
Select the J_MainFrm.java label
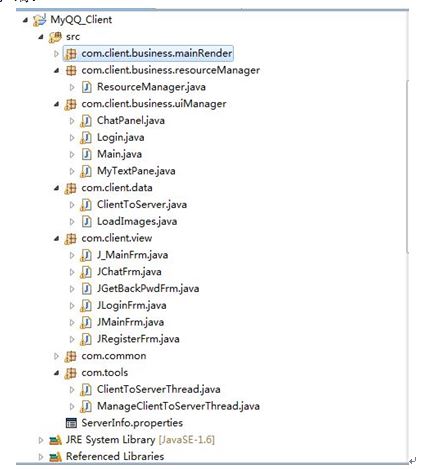[x=132, y=255]
